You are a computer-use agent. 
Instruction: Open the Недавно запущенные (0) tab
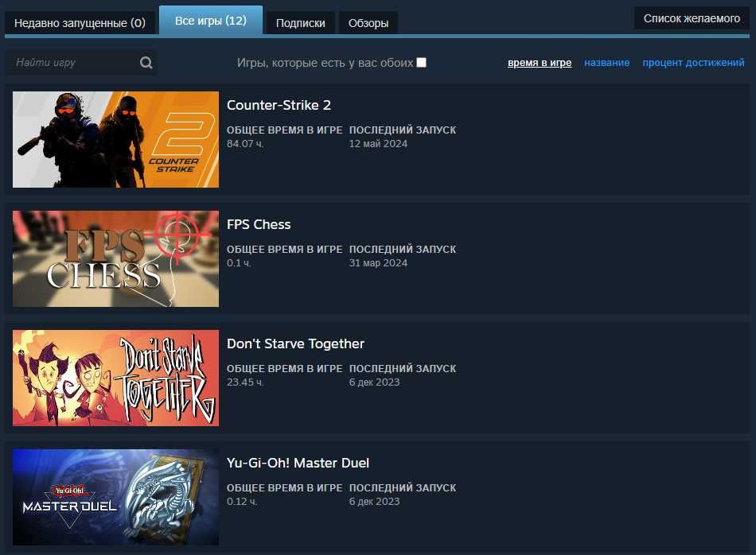point(80,23)
